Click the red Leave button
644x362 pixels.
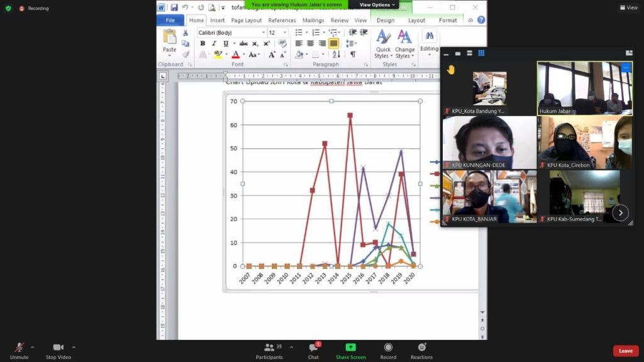pyautogui.click(x=625, y=351)
